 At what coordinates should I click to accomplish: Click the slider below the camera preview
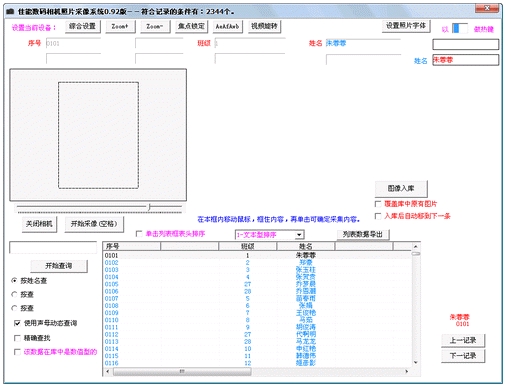100,208
